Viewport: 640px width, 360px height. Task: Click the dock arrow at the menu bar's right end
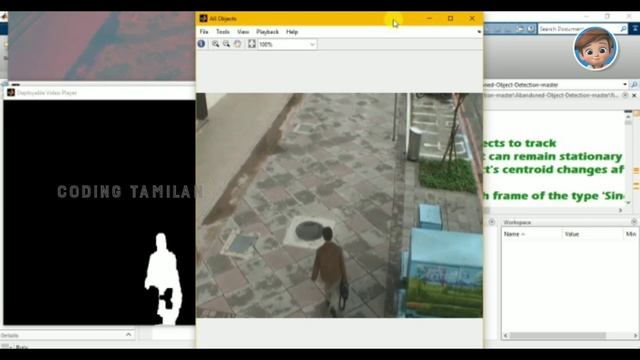(479, 32)
